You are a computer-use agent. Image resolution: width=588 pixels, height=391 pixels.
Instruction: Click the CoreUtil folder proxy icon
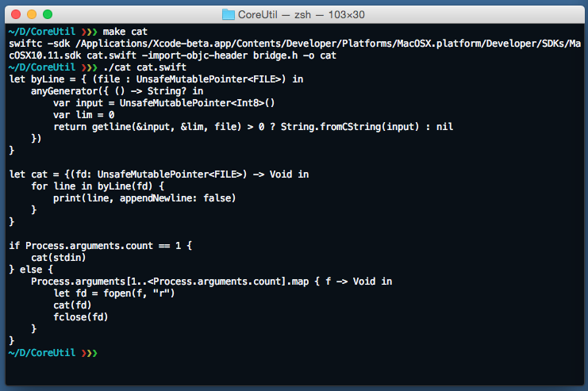[228, 14]
